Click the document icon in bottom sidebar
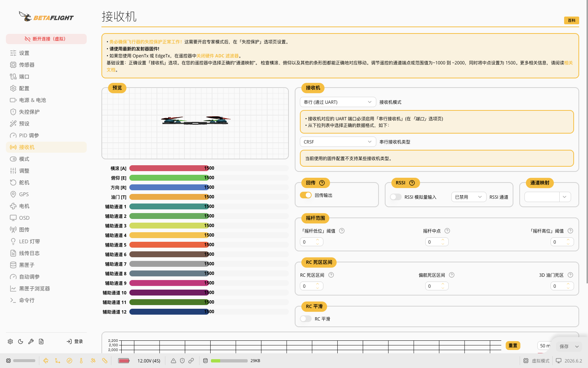The width and height of the screenshot is (588, 368). coord(41,342)
